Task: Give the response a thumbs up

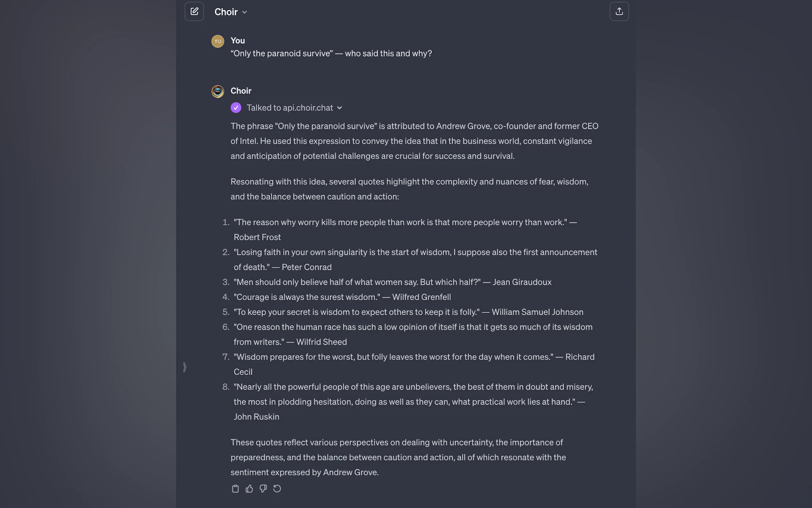Action: click(249, 488)
